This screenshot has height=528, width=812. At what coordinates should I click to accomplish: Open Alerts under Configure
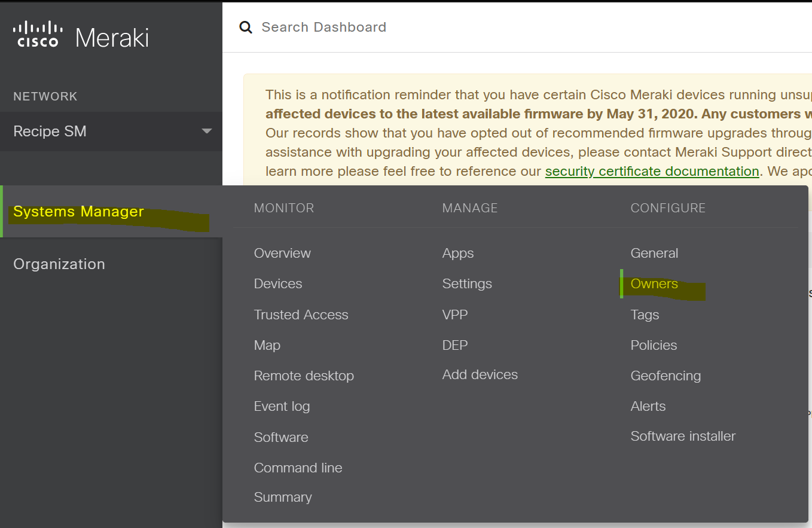point(648,406)
